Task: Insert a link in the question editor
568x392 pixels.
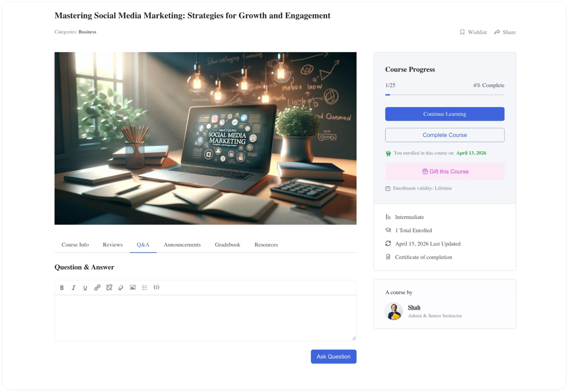Action: [x=97, y=287]
